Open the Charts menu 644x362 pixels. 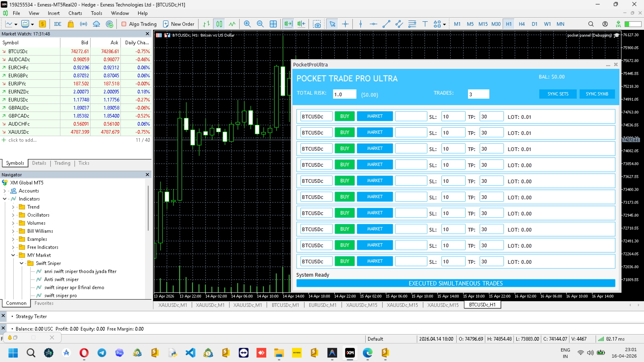(x=75, y=13)
